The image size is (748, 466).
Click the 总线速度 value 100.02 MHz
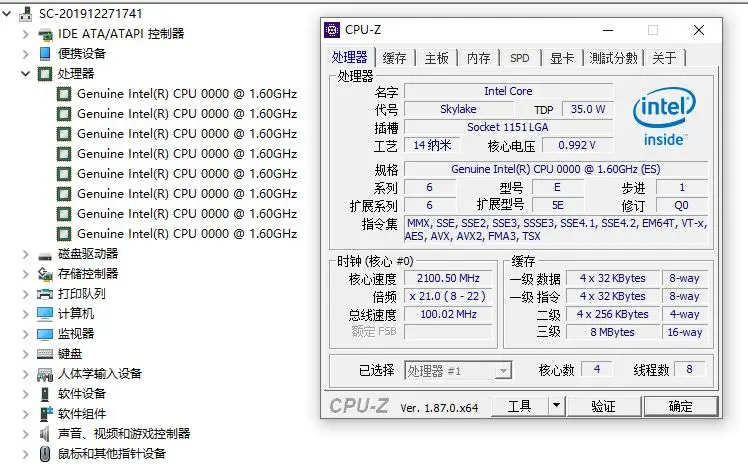tap(448, 314)
